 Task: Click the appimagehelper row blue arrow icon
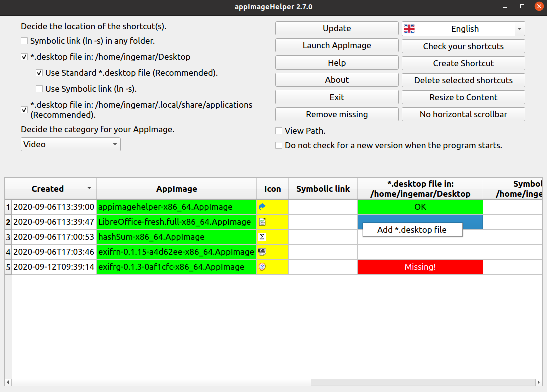pyautogui.click(x=262, y=207)
